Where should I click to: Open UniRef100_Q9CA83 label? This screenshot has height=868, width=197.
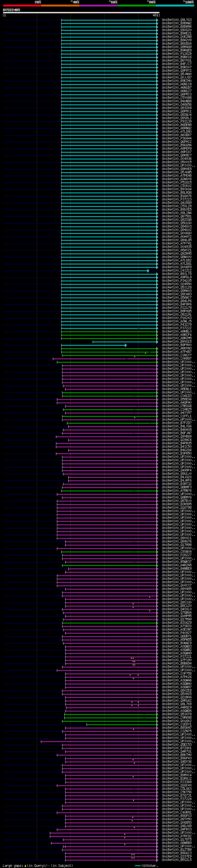pyautogui.click(x=177, y=294)
